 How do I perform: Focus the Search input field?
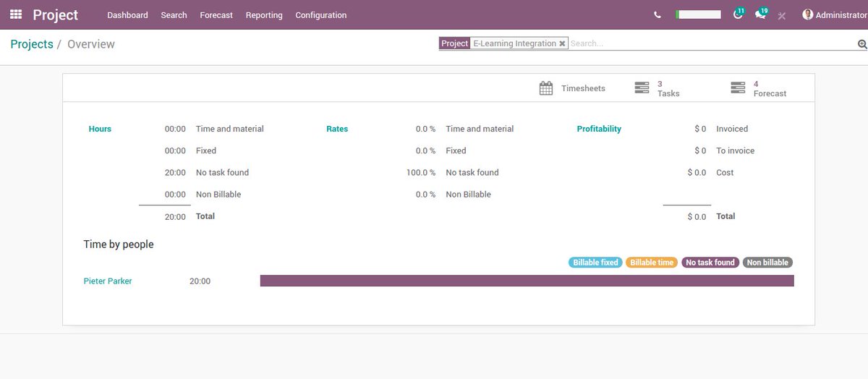click(711, 43)
